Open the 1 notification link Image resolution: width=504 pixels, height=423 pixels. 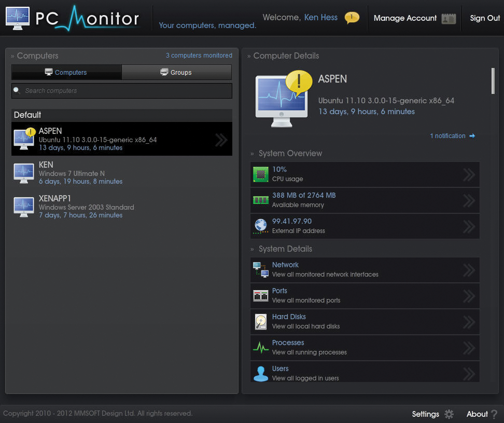point(447,135)
